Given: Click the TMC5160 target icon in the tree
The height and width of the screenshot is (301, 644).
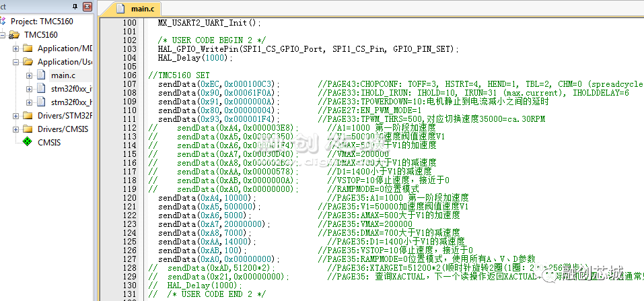Looking at the screenshot, I should (15, 34).
